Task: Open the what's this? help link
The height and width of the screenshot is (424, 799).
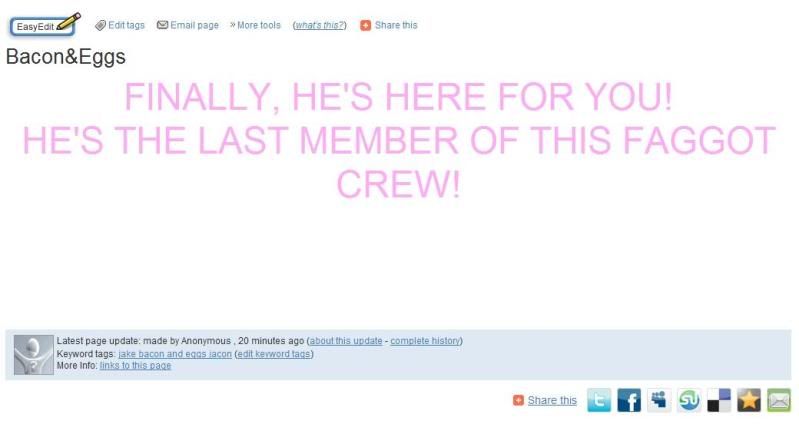Action: (319, 25)
